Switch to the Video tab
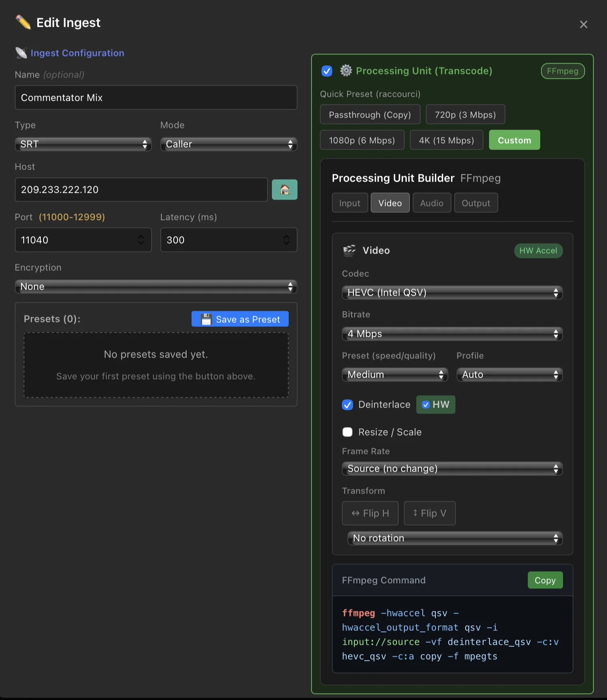607x700 pixels. point(390,203)
